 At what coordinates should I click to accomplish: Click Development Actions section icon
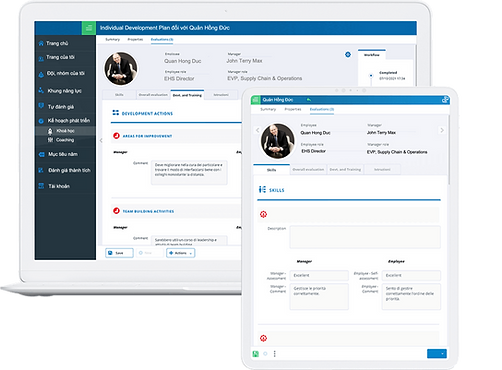pos(115,113)
